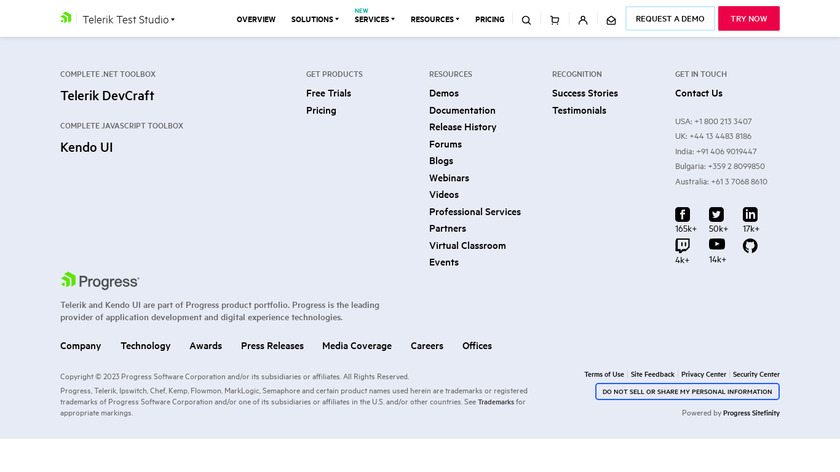Open the Blogs link
Image resolution: width=840 pixels, height=472 pixels.
441,161
